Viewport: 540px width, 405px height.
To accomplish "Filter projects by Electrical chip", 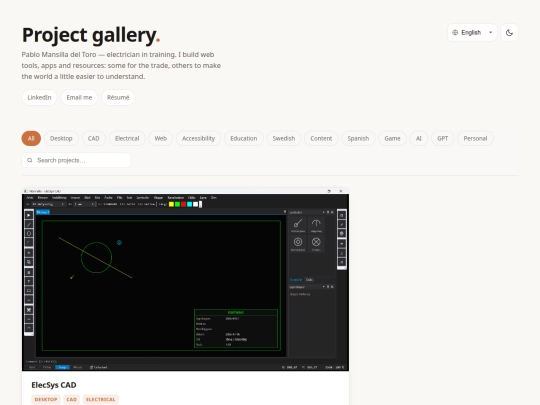I will [x=127, y=138].
